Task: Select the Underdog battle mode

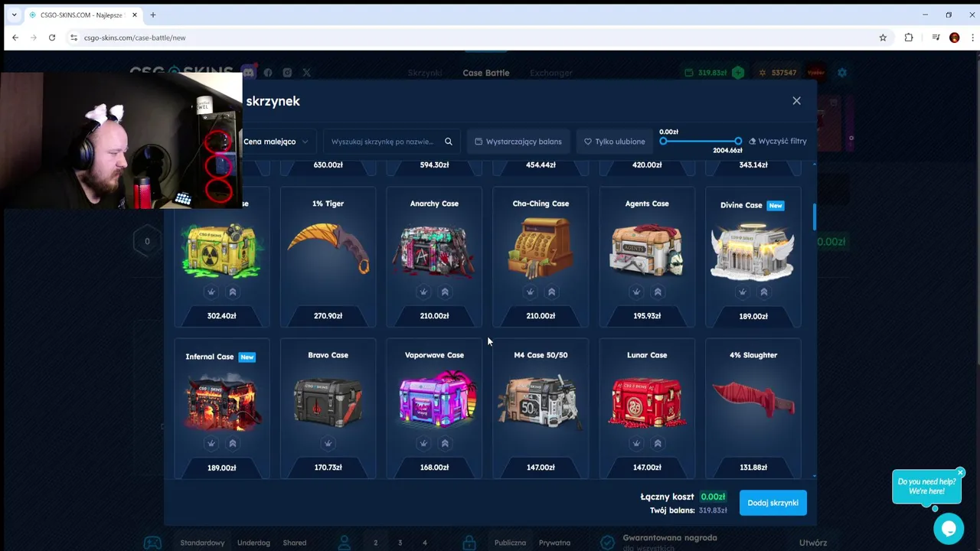Action: tap(253, 543)
